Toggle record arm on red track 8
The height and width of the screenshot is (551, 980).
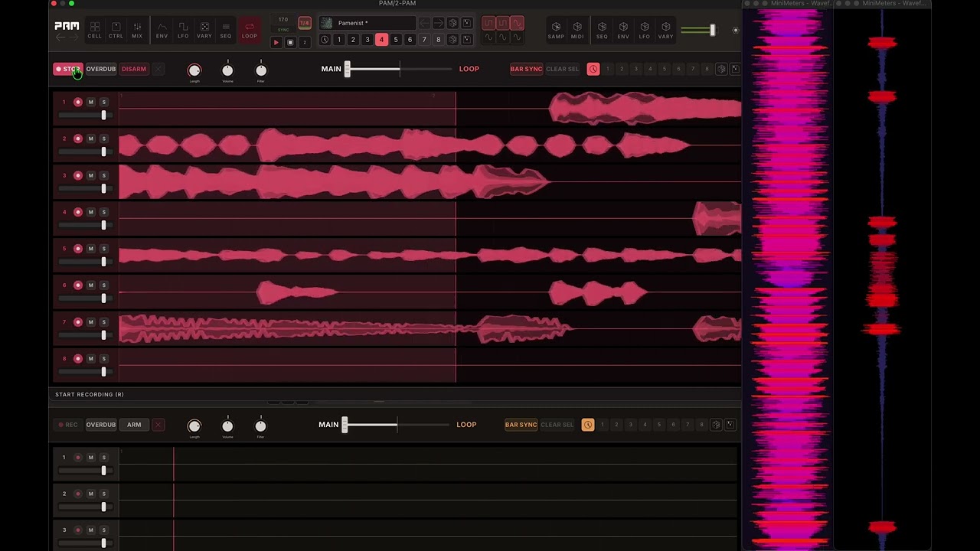(x=77, y=359)
